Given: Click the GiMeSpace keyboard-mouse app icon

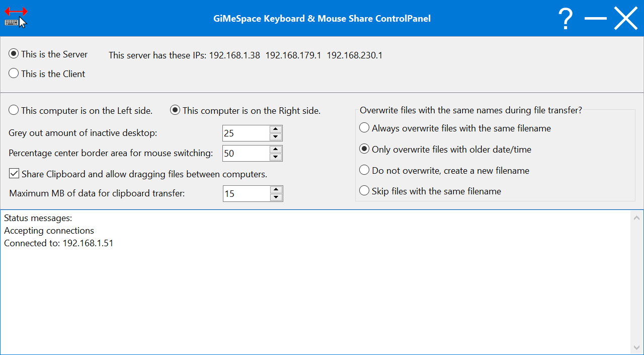Looking at the screenshot, I should 16,18.
